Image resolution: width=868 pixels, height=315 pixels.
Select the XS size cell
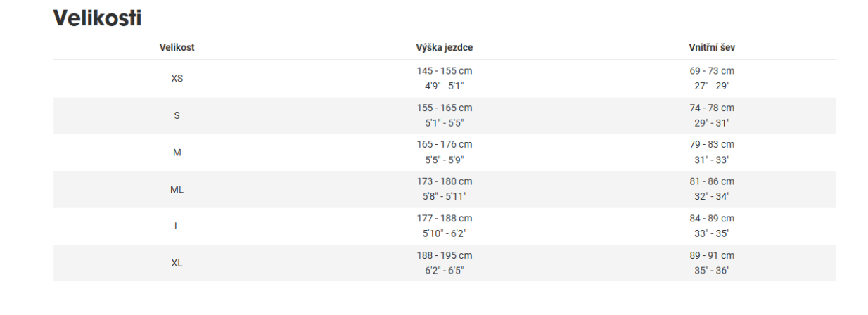point(177,79)
